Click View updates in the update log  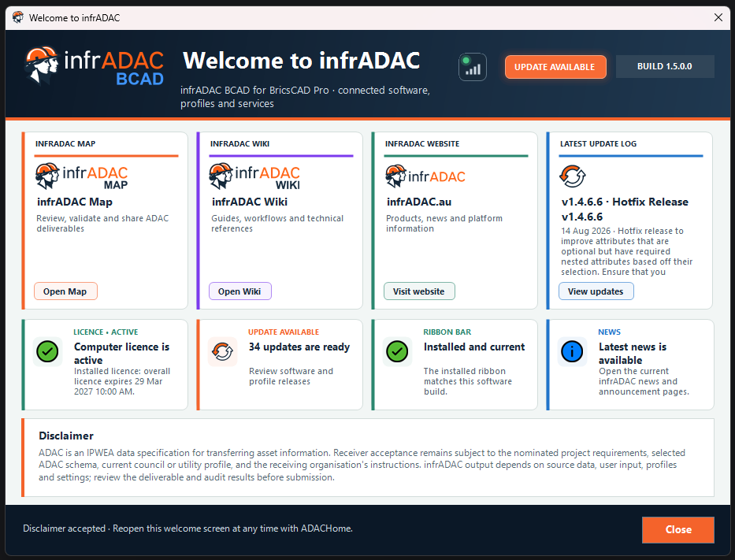pyautogui.click(x=596, y=291)
